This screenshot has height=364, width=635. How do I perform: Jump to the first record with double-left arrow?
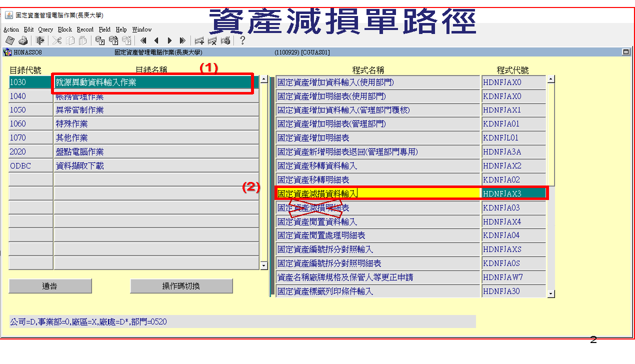pyautogui.click(x=143, y=40)
